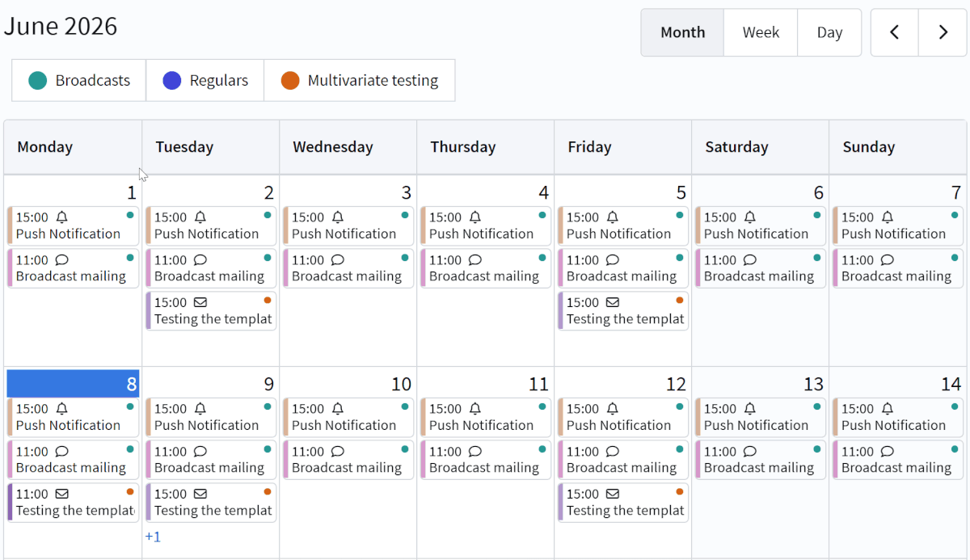Toggle the Multivariate testing category filter
970x560 pixels.
pyautogui.click(x=360, y=80)
